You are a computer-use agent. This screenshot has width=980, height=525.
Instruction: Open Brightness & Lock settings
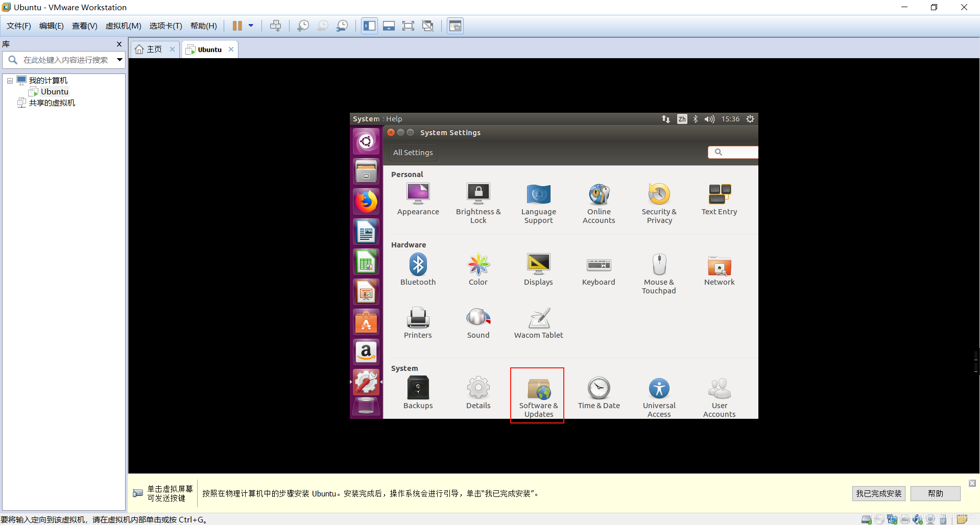click(x=478, y=204)
